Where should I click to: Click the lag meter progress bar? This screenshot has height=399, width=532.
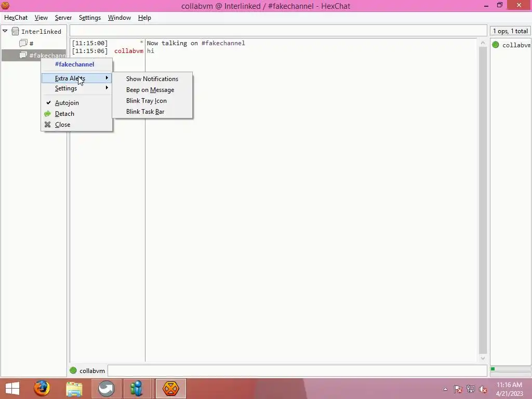(510, 369)
